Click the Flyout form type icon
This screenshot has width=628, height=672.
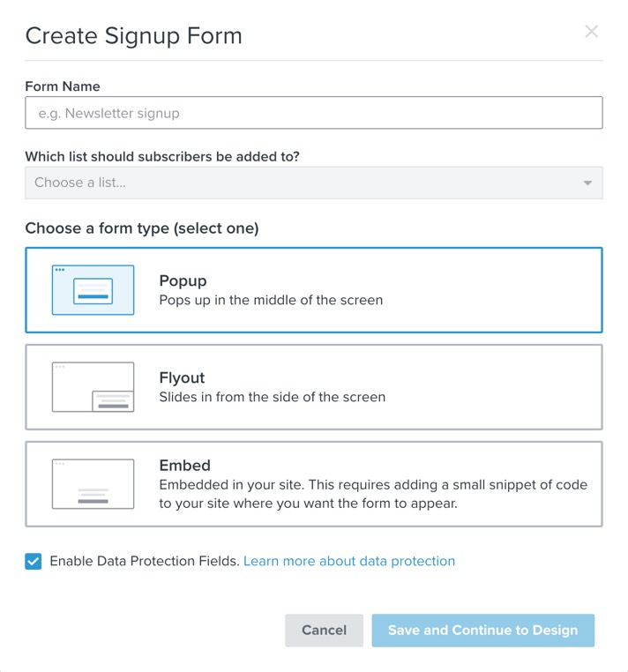tap(93, 387)
